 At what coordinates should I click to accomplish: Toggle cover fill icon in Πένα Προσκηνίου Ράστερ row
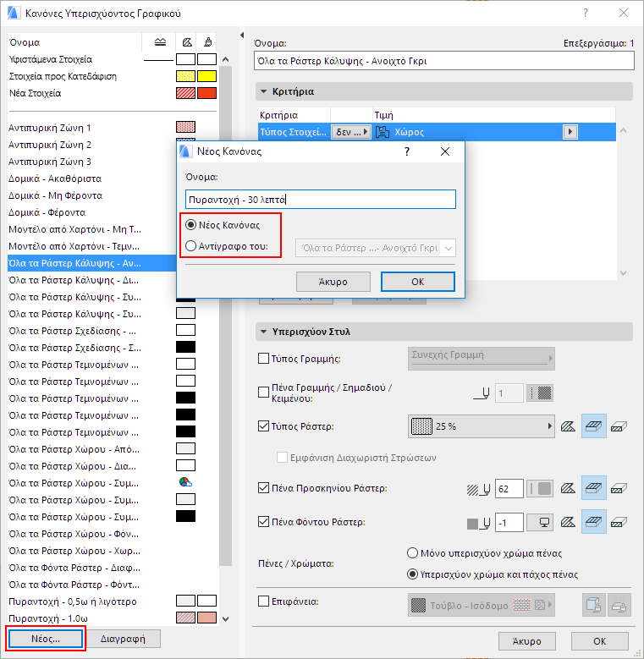point(593,488)
